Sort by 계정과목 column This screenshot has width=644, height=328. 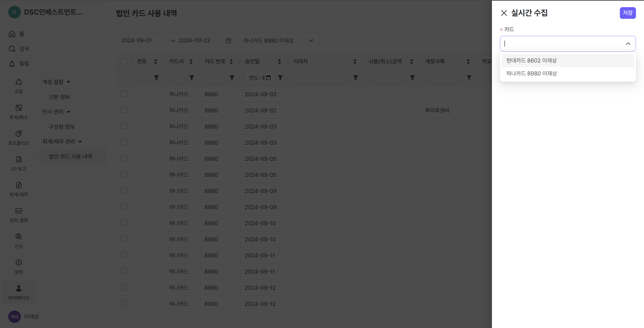[x=468, y=61]
